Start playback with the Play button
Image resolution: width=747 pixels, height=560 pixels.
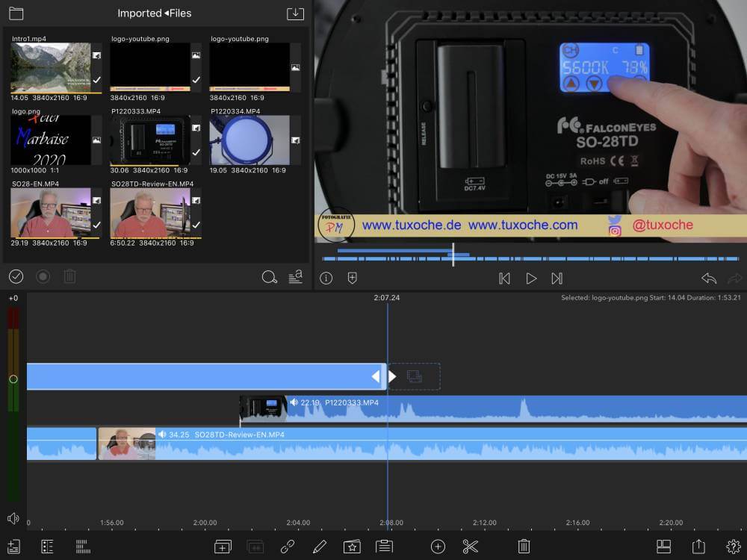(x=531, y=279)
